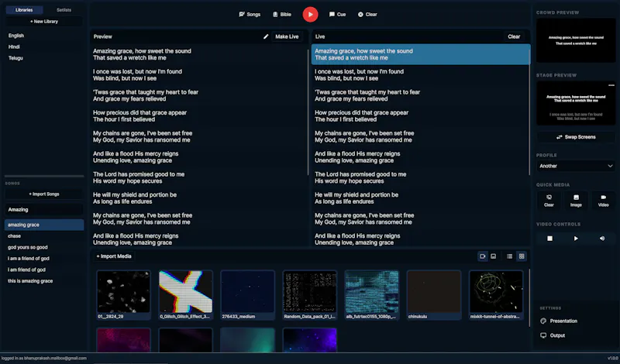Select the 0_Glitch_Glitch_Effect media thumbnail
Image resolution: width=620 pixels, height=364 pixels.
click(185, 295)
